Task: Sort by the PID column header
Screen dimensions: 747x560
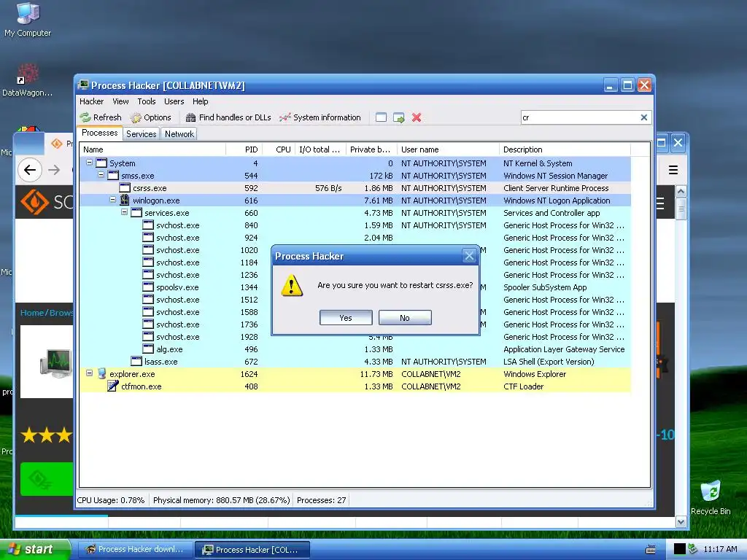Action: click(244, 149)
